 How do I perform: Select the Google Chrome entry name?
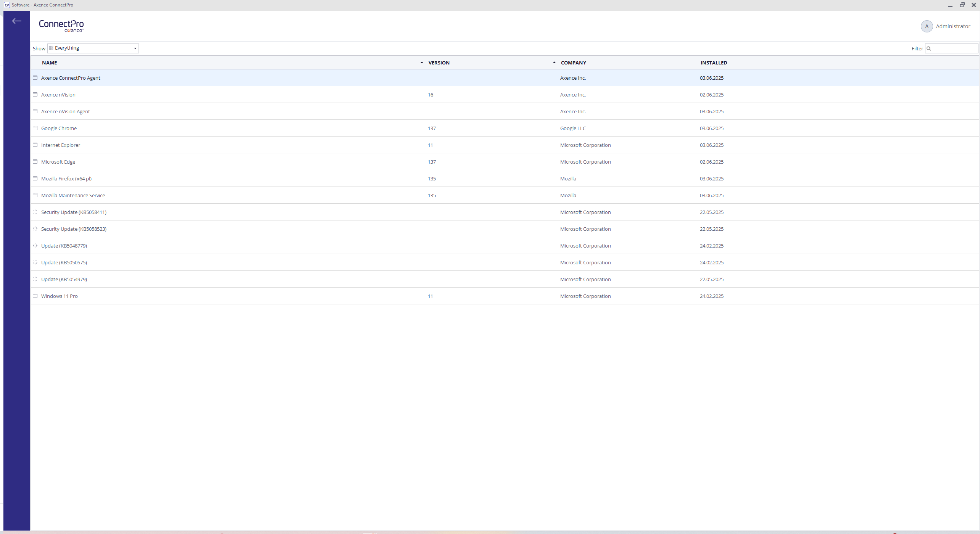(x=59, y=128)
